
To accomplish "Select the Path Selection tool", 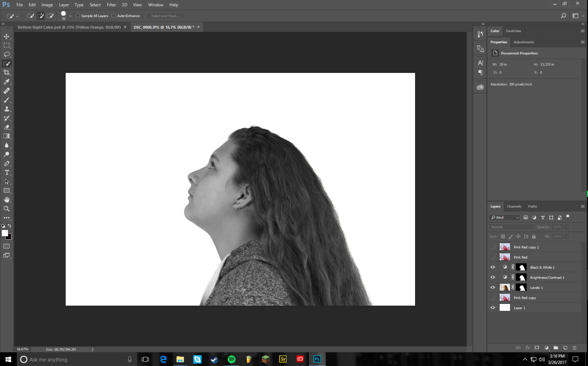I will click(7, 181).
